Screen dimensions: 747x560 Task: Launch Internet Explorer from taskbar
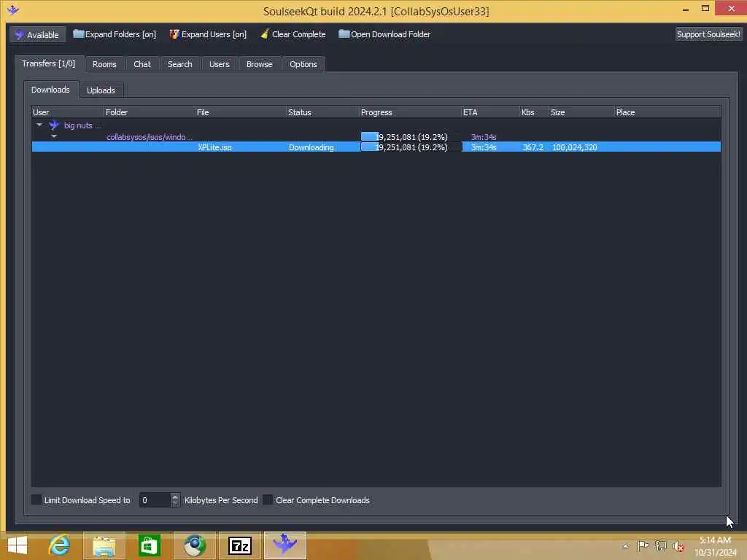pos(60,545)
